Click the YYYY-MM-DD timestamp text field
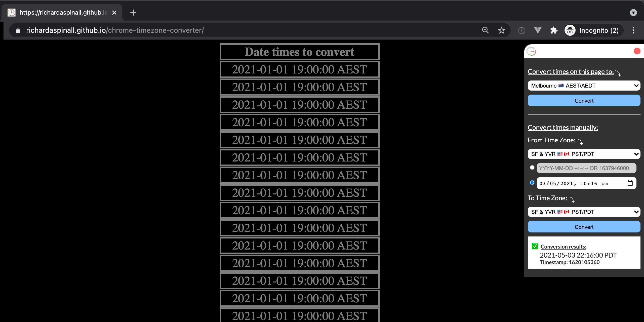This screenshot has height=322, width=644. coord(586,168)
